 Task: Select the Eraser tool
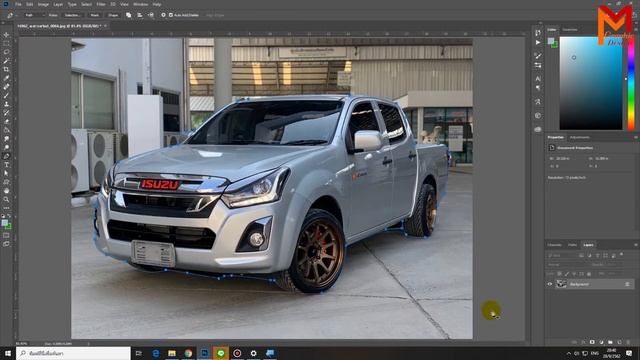(x=6, y=122)
